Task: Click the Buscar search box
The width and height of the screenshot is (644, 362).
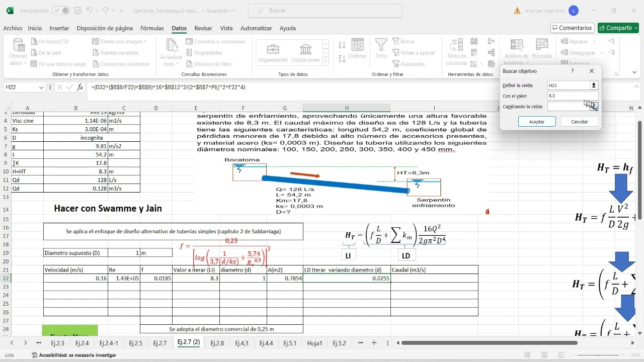Action: tap(326, 11)
